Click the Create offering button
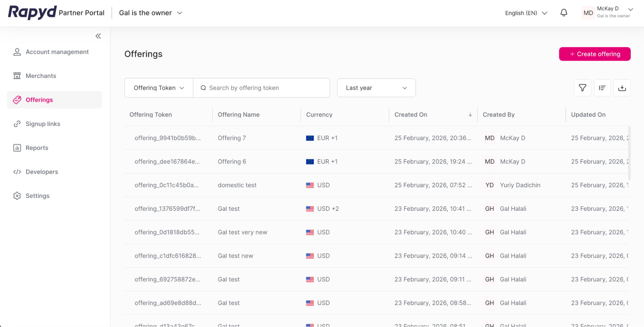The image size is (644, 327). coord(594,54)
